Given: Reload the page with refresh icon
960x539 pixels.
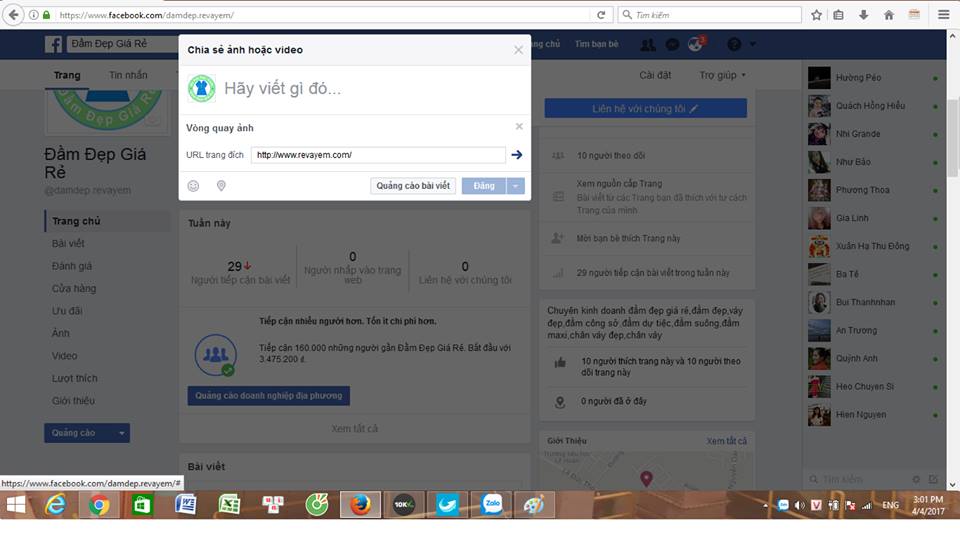Looking at the screenshot, I should [x=601, y=15].
